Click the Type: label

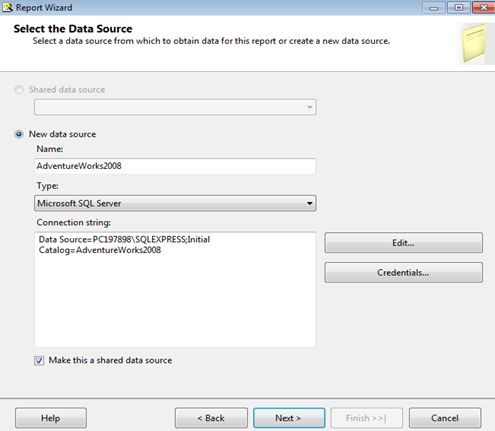[x=47, y=186]
